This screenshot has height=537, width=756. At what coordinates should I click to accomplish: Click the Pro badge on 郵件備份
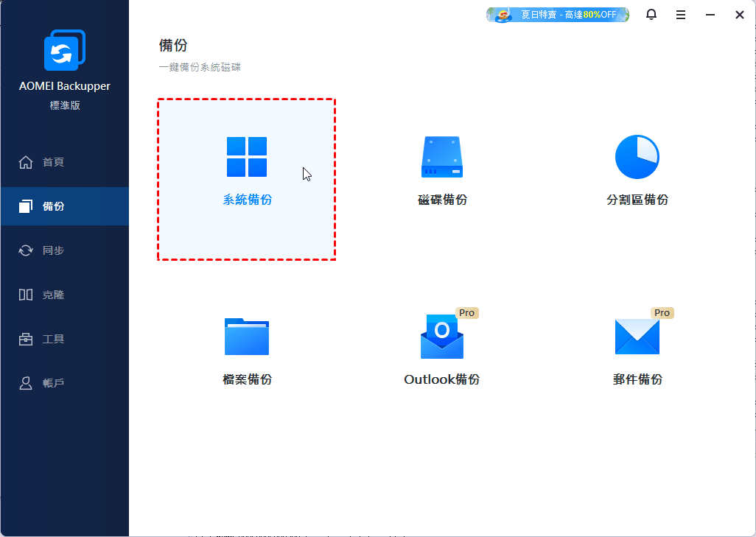[662, 313]
